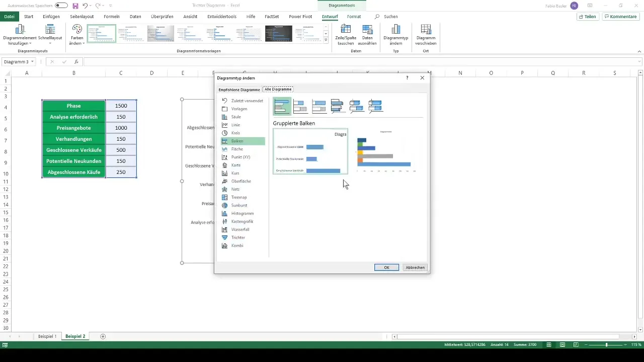This screenshot has height=362, width=644.
Task: Switch to Empfohlene Diagramme tab
Action: coord(239,89)
